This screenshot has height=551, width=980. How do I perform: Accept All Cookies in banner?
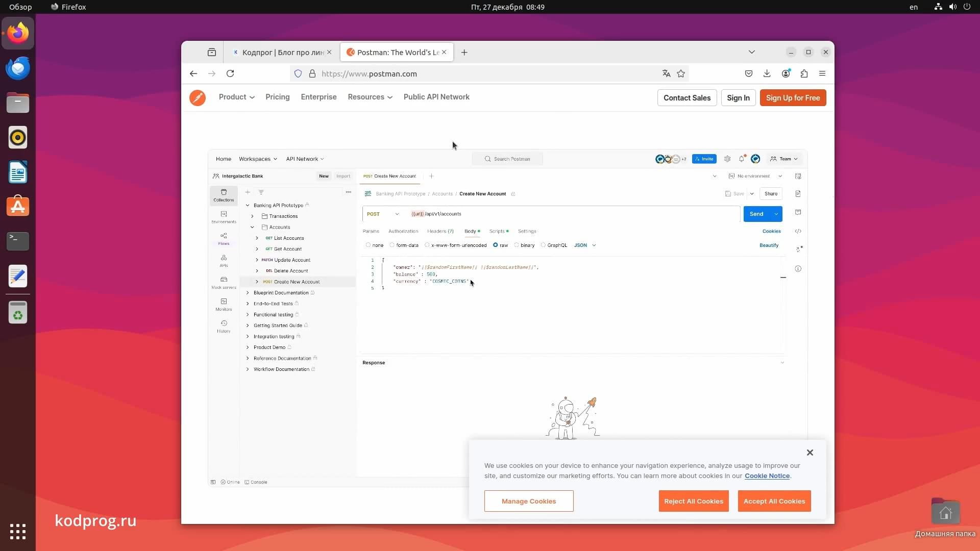point(774,501)
